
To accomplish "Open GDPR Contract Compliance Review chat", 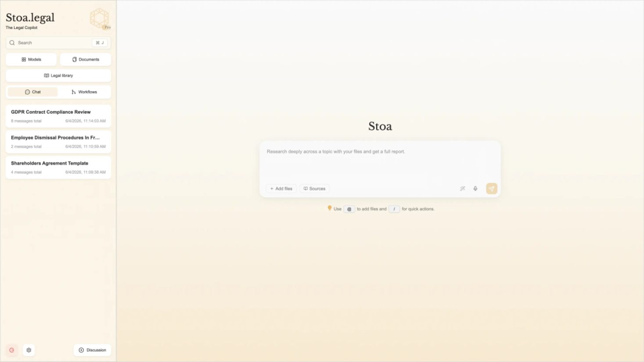I will 58,116.
